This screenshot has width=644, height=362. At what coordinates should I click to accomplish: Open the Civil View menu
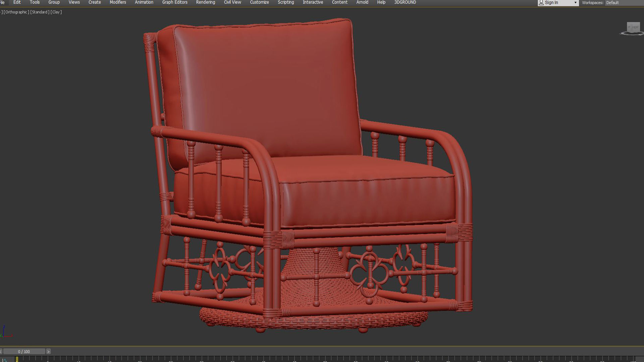tap(232, 2)
